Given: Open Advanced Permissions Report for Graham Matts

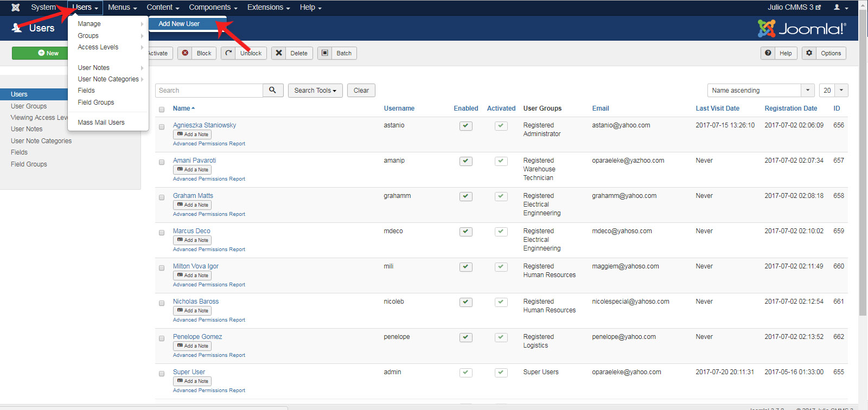Looking at the screenshot, I should point(209,214).
